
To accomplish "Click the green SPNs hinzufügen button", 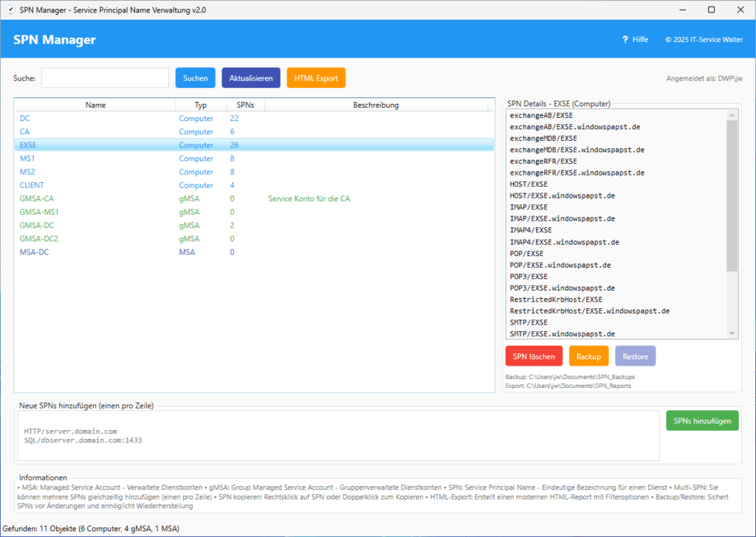I will click(701, 420).
